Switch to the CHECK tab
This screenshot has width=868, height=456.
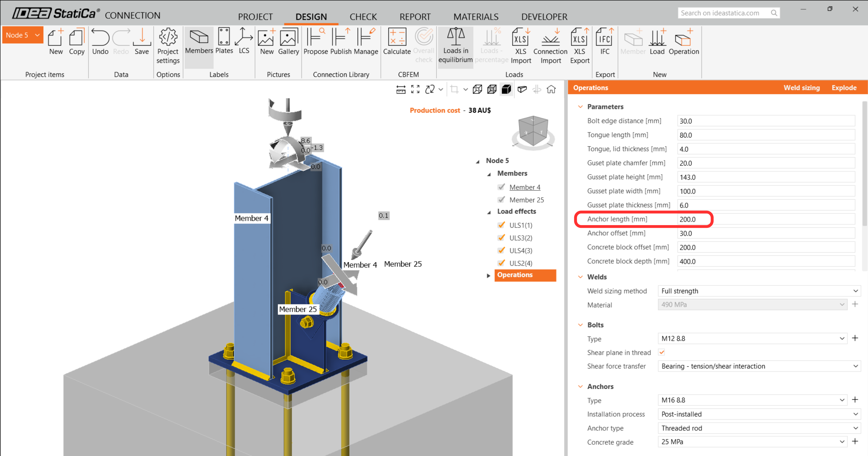(x=363, y=16)
